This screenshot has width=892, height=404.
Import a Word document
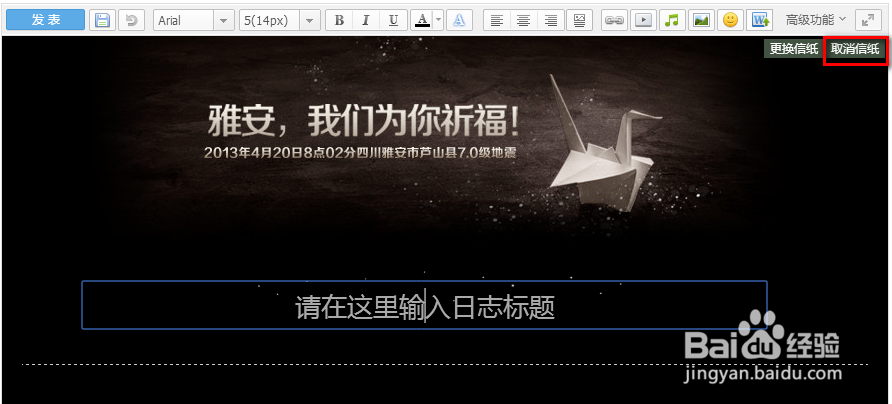point(759,20)
